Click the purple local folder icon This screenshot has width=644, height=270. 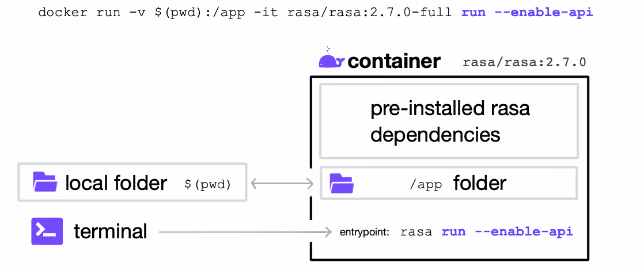[45, 182]
